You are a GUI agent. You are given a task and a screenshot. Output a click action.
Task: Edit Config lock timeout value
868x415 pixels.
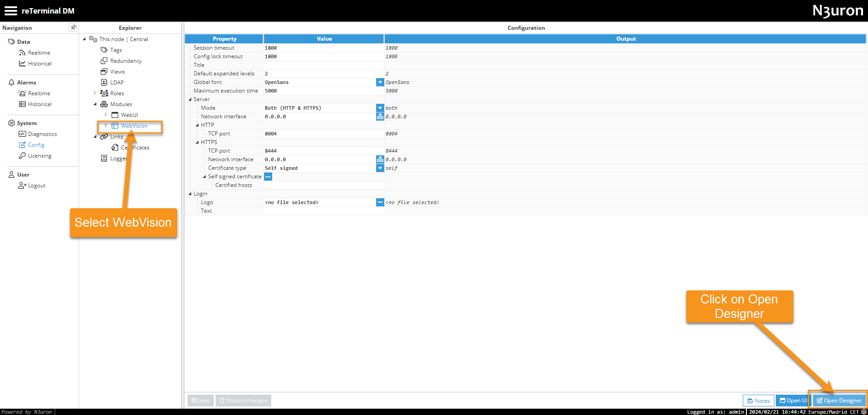pyautogui.click(x=324, y=56)
